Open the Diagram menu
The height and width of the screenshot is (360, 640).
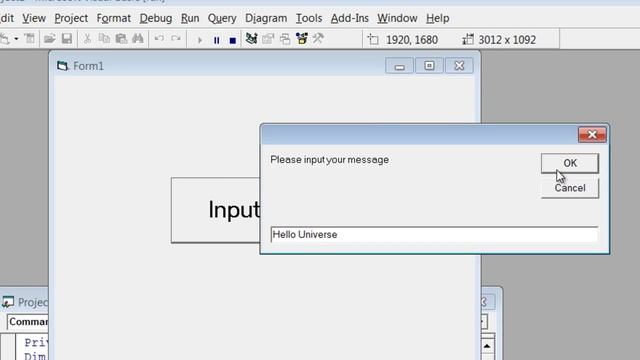pos(266,18)
